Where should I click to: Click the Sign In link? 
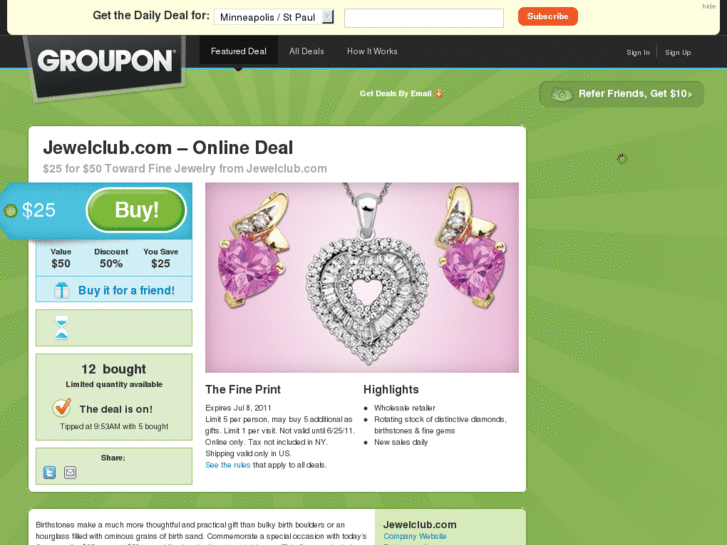(638, 52)
